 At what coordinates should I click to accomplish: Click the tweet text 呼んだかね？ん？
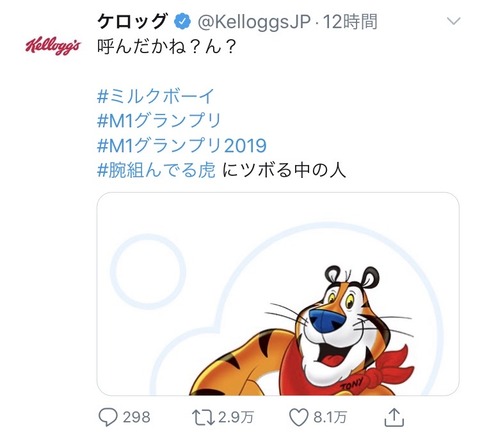(x=167, y=47)
